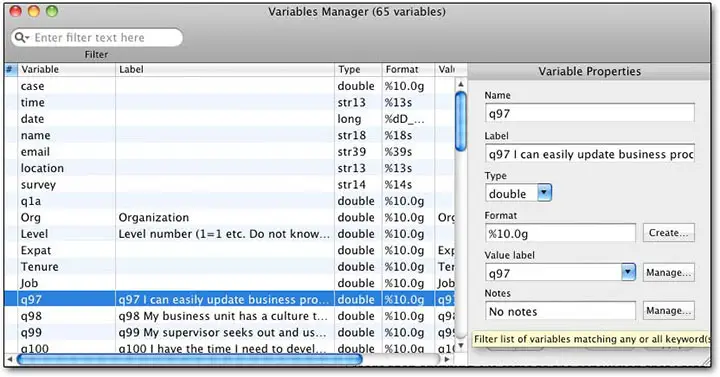This screenshot has width=720, height=377.
Task: Click the vertical scrollbar thumb of variable list
Action: 461,121
